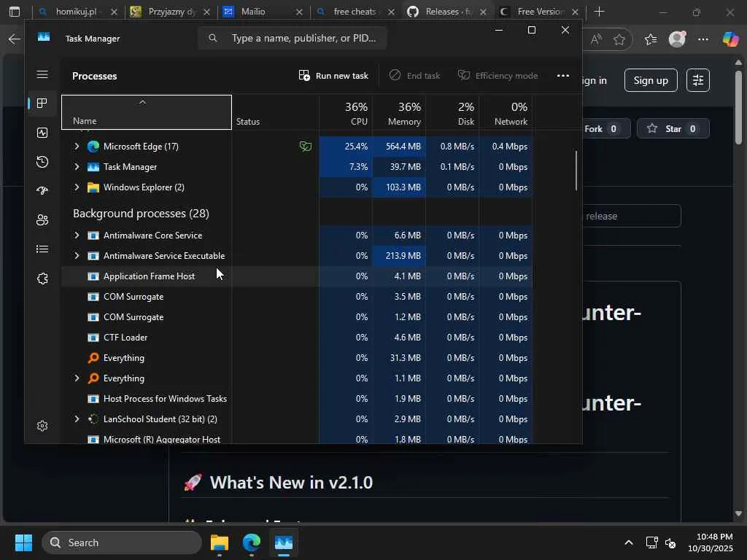Click the first Everything search icon
Viewport: 747px width, 560px height.
click(x=93, y=358)
